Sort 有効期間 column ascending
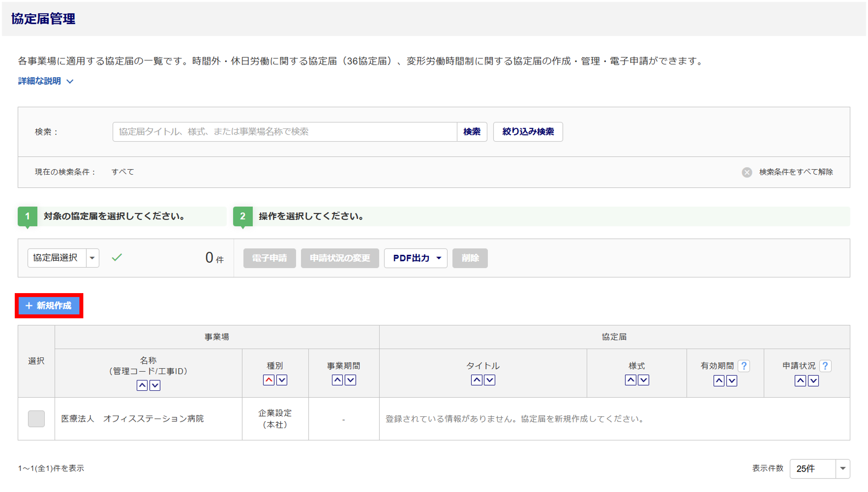Image resolution: width=868 pixels, height=492 pixels. coord(719,381)
